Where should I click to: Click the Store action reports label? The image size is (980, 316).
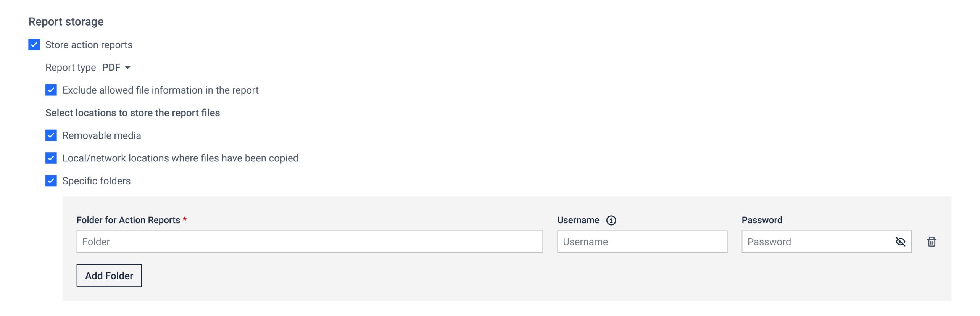coord(89,45)
